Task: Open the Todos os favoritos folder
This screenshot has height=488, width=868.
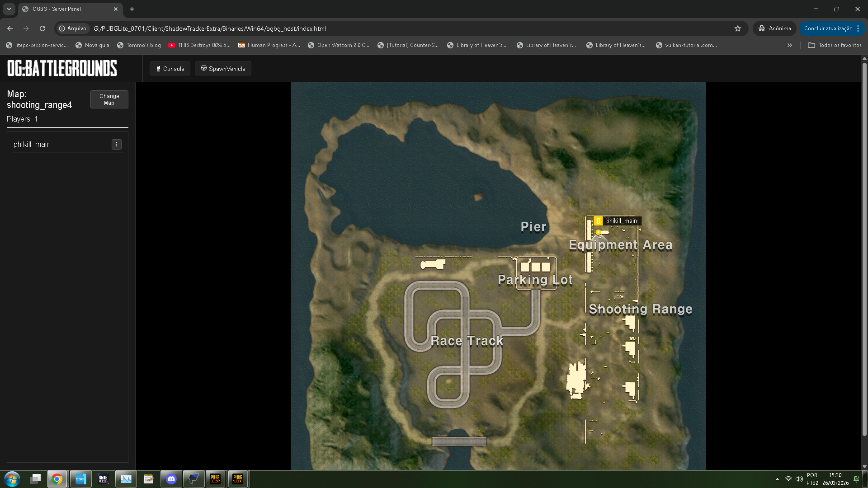Action: tap(835, 45)
